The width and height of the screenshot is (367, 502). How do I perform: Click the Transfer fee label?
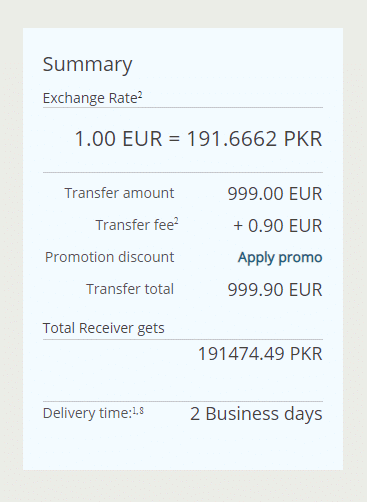(135, 225)
